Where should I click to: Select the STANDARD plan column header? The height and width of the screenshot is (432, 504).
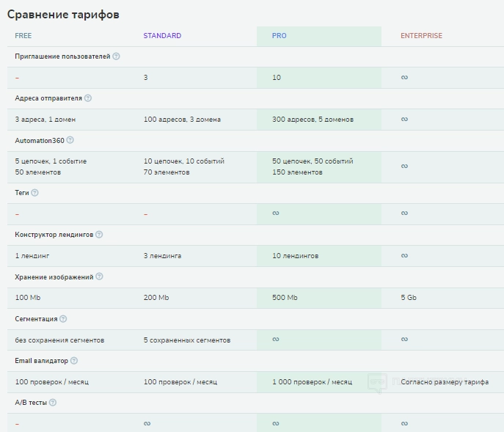click(x=162, y=36)
